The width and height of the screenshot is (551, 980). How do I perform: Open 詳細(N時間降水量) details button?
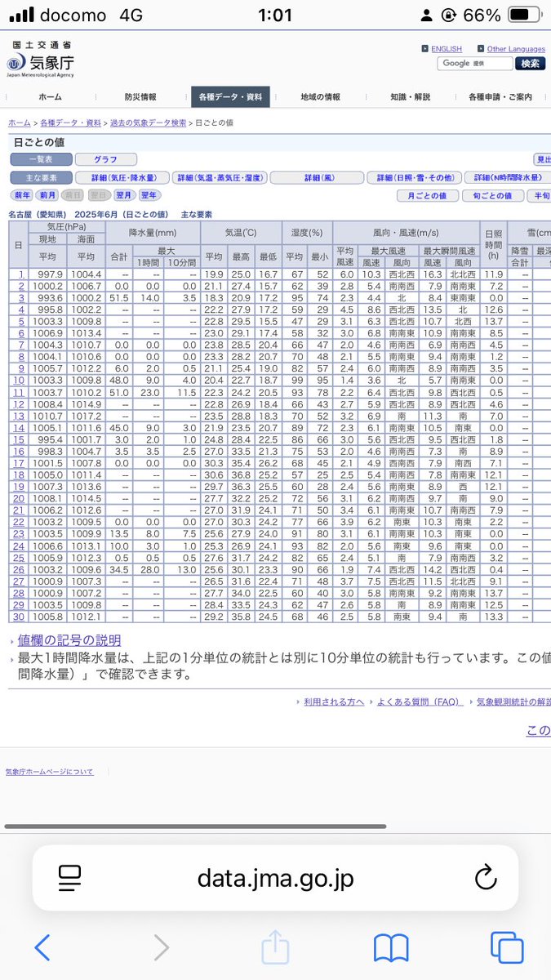point(508,178)
